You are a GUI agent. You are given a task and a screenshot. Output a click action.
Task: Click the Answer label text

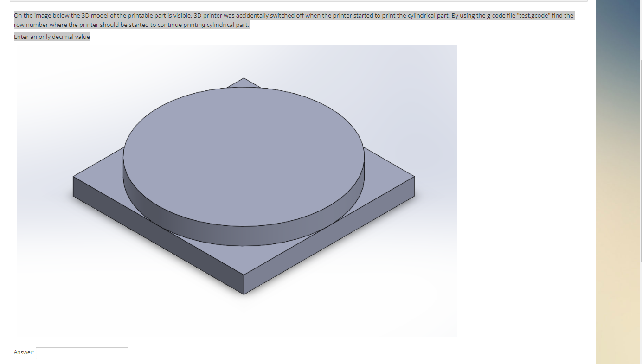pos(24,352)
